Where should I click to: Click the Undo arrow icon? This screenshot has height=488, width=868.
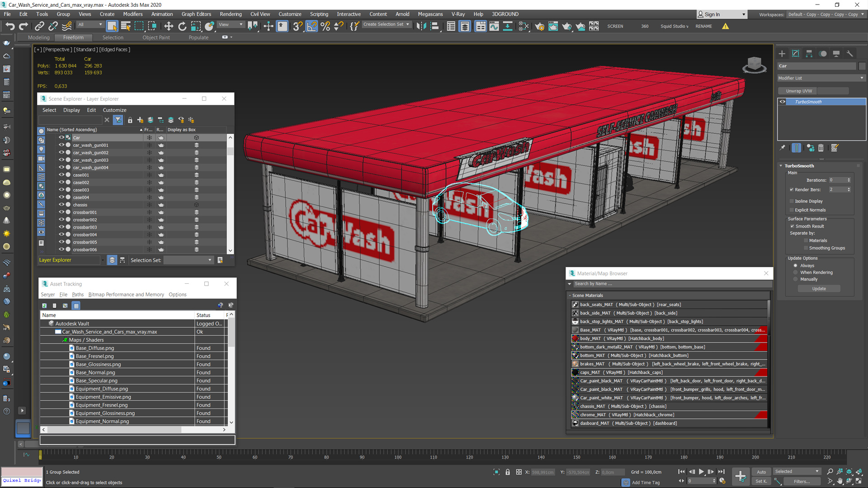pyautogui.click(x=10, y=26)
